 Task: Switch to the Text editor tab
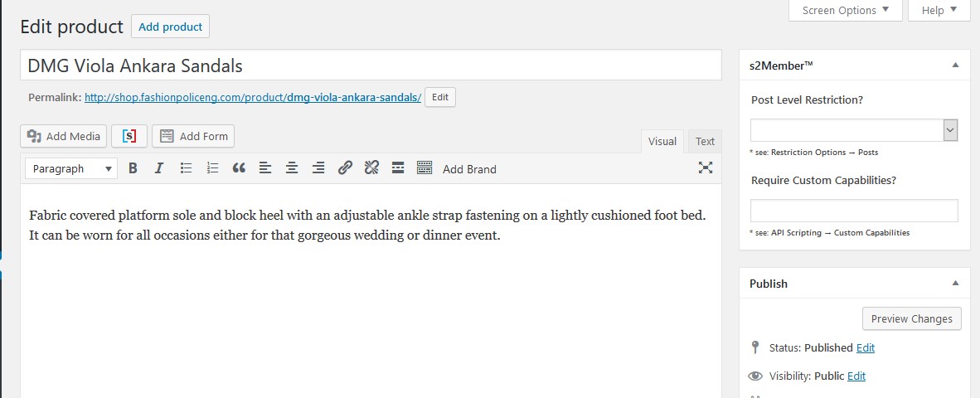pos(705,141)
